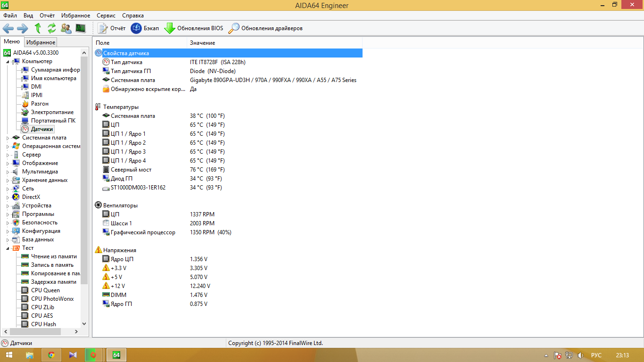Open the Вид menu
The height and width of the screenshot is (362, 644).
(x=28, y=16)
